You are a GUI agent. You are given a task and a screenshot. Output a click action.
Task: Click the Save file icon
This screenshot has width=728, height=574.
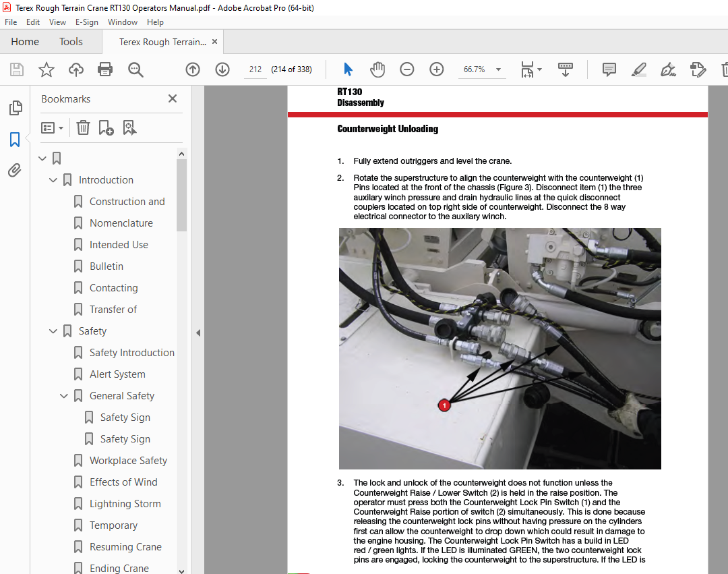(x=17, y=69)
